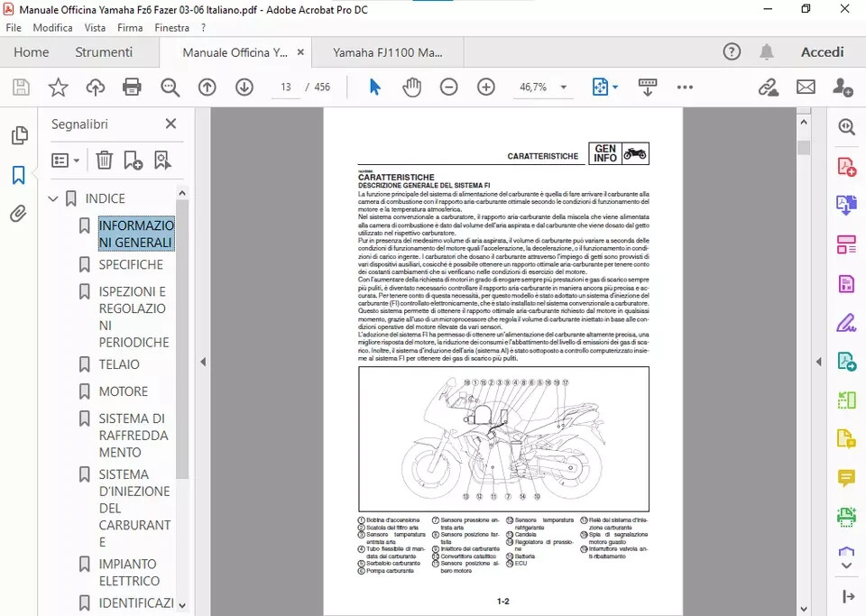866x616 pixels.
Task: Close the Segnalibri panel
Action: tap(171, 124)
